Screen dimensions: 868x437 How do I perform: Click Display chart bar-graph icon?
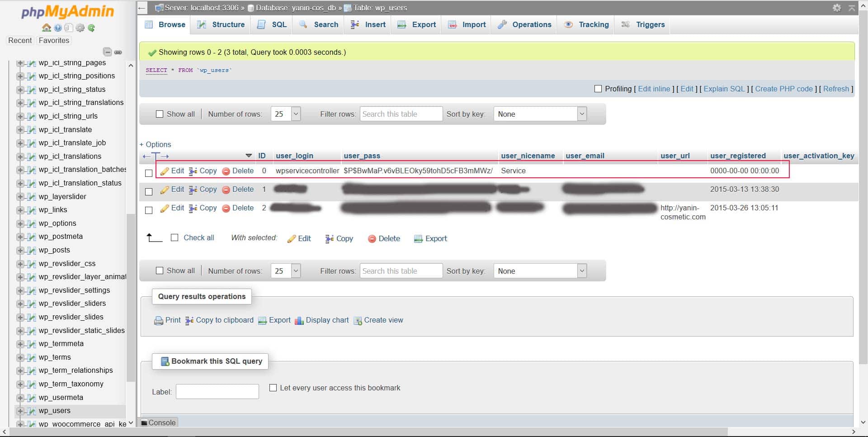tap(299, 320)
